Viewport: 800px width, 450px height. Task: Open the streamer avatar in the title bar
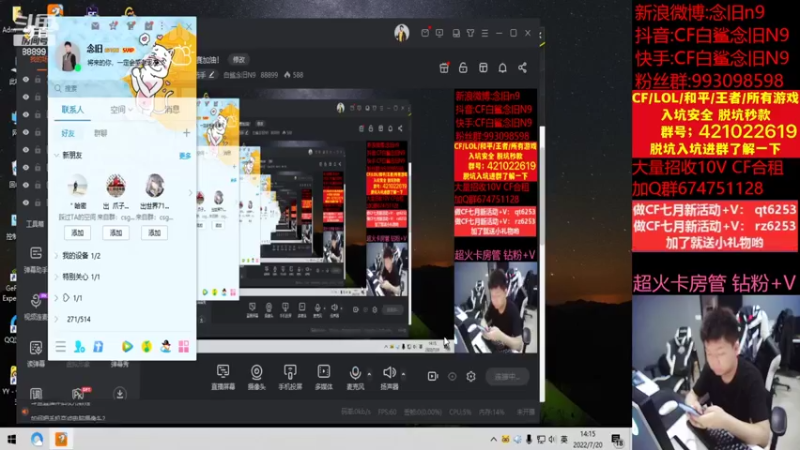click(402, 33)
